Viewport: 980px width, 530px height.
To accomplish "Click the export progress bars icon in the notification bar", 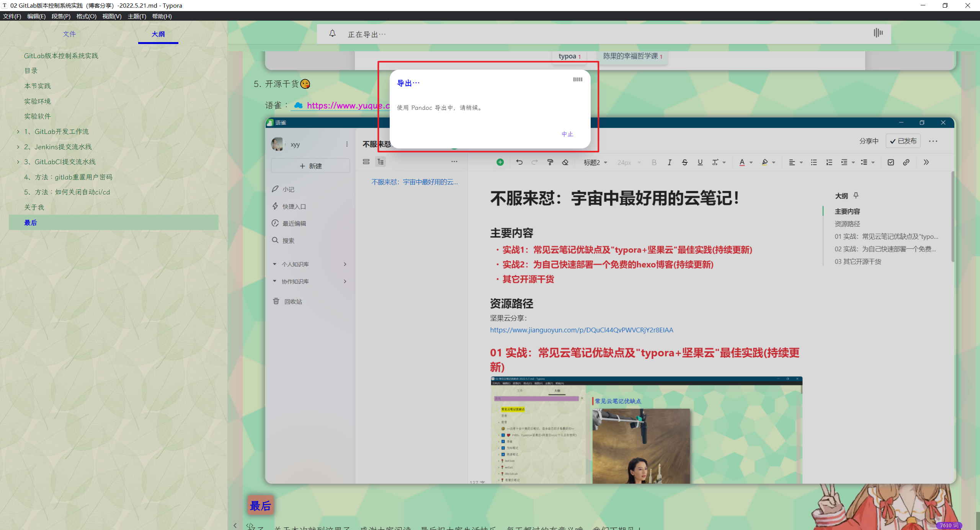I will pyautogui.click(x=878, y=33).
